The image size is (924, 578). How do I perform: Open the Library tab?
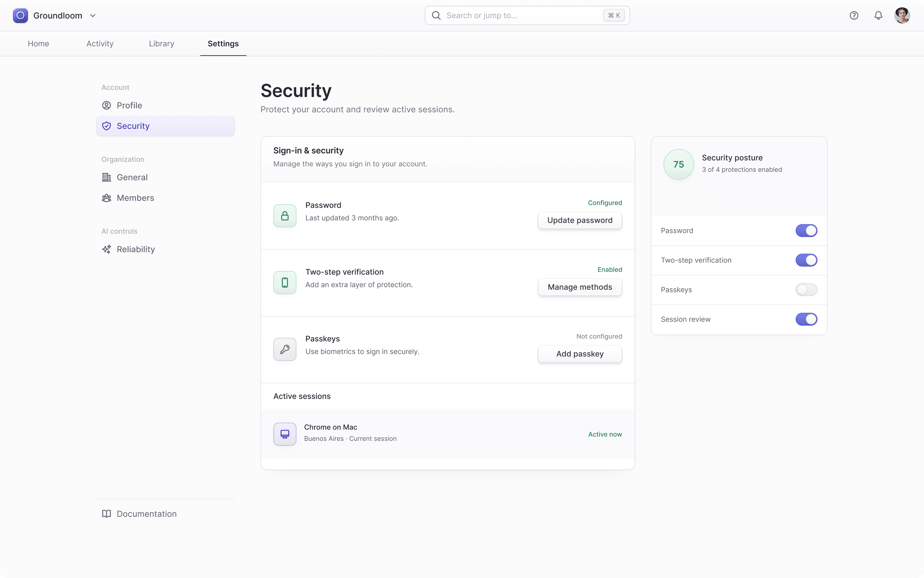pyautogui.click(x=161, y=44)
